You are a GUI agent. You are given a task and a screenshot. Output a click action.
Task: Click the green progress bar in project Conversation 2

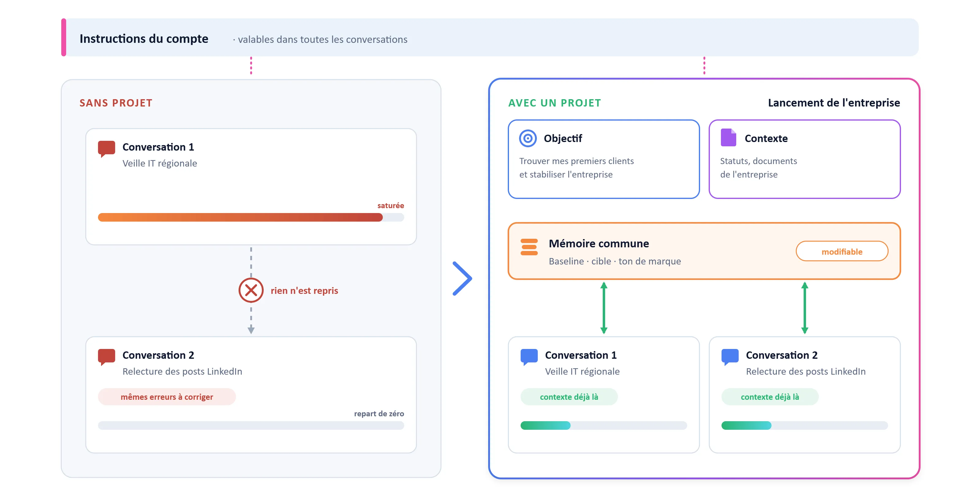(804, 425)
